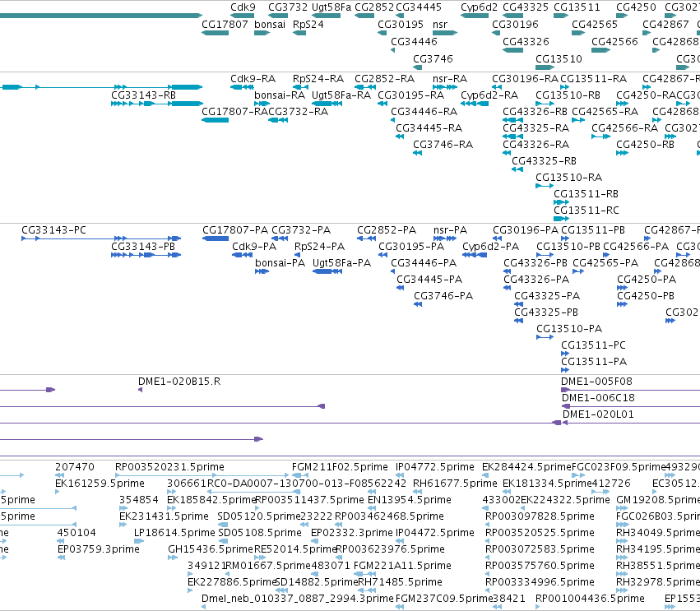
Task: Select the 450104 EST label
Action: click(76, 532)
